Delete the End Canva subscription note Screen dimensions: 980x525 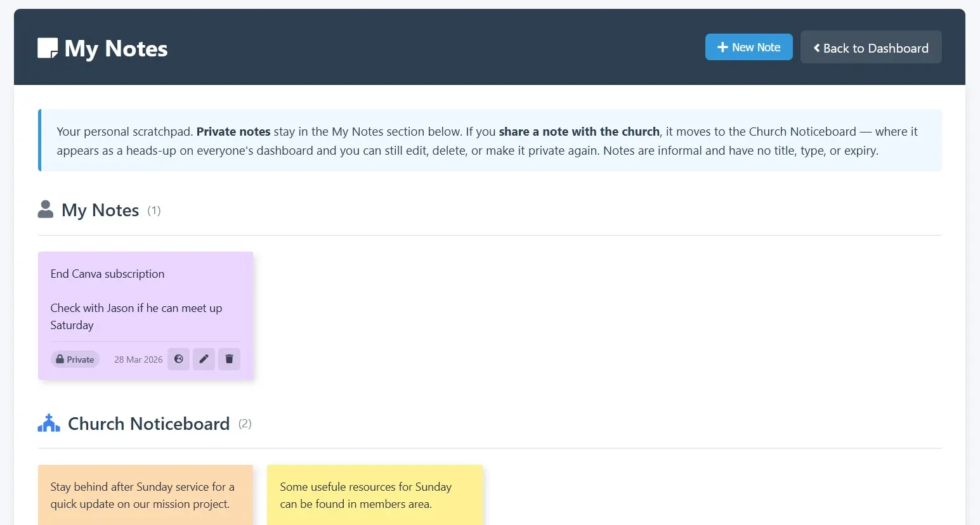(229, 359)
